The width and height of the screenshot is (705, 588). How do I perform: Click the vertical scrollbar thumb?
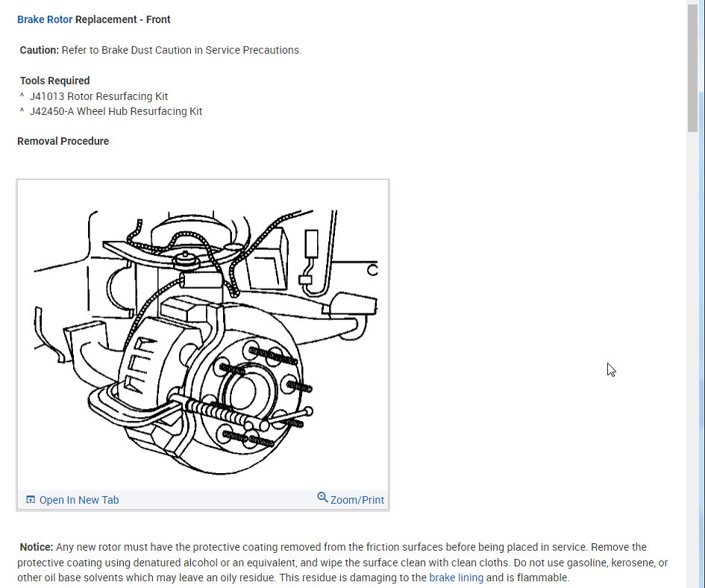(692, 67)
